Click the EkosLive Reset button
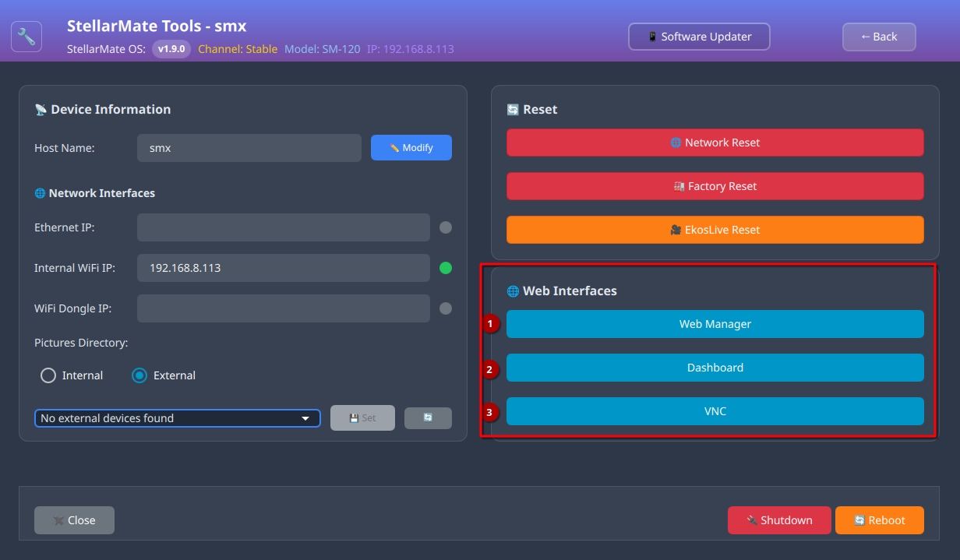The width and height of the screenshot is (960, 560). click(715, 230)
